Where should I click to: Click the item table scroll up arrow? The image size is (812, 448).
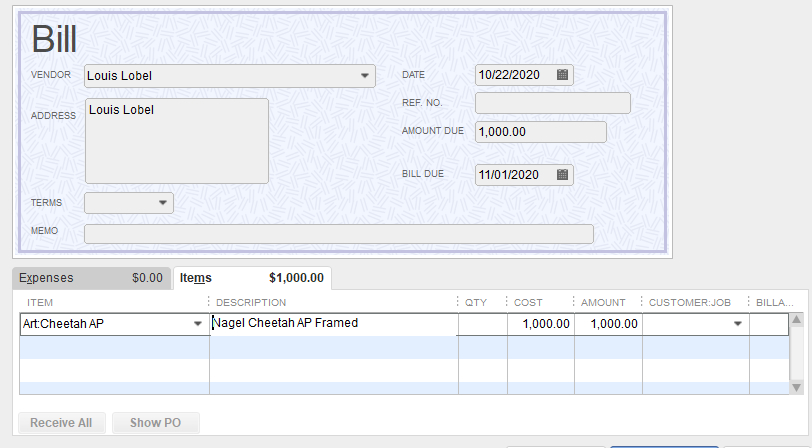(796, 321)
